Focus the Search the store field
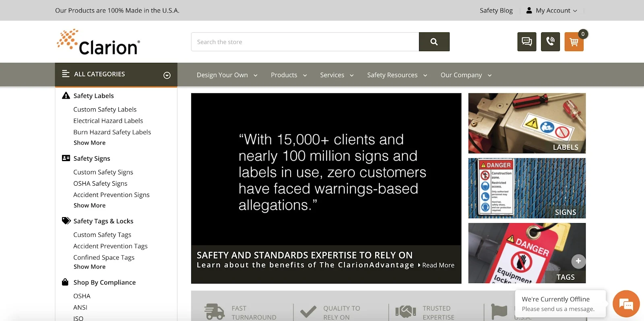Viewport: 644px width, 321px height. point(305,42)
